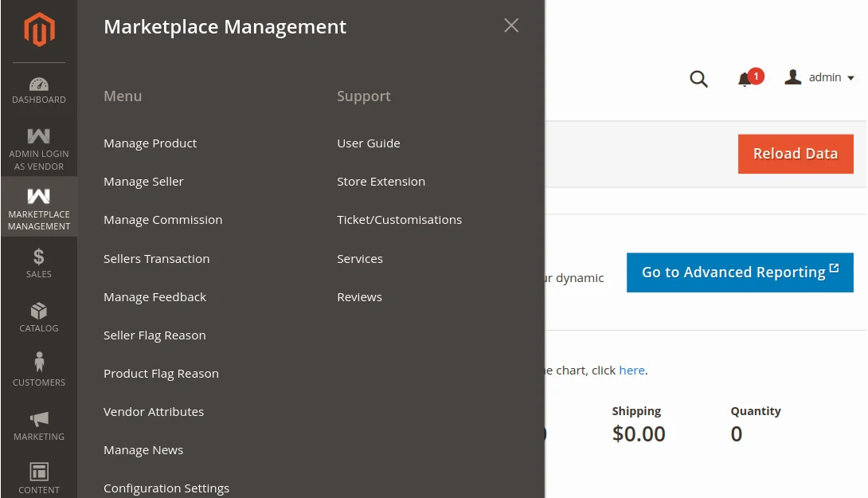Select the Catalog sidebar icon
868x498 pixels.
pyautogui.click(x=38, y=311)
